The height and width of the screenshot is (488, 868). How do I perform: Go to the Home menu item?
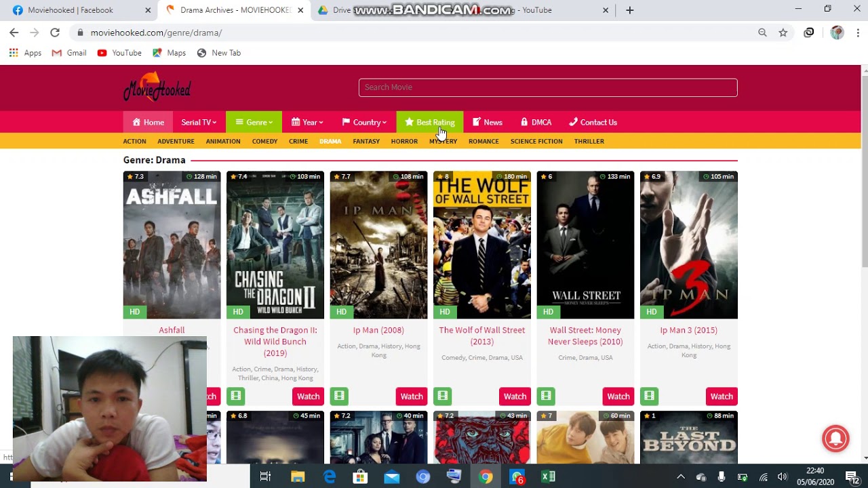(x=148, y=123)
